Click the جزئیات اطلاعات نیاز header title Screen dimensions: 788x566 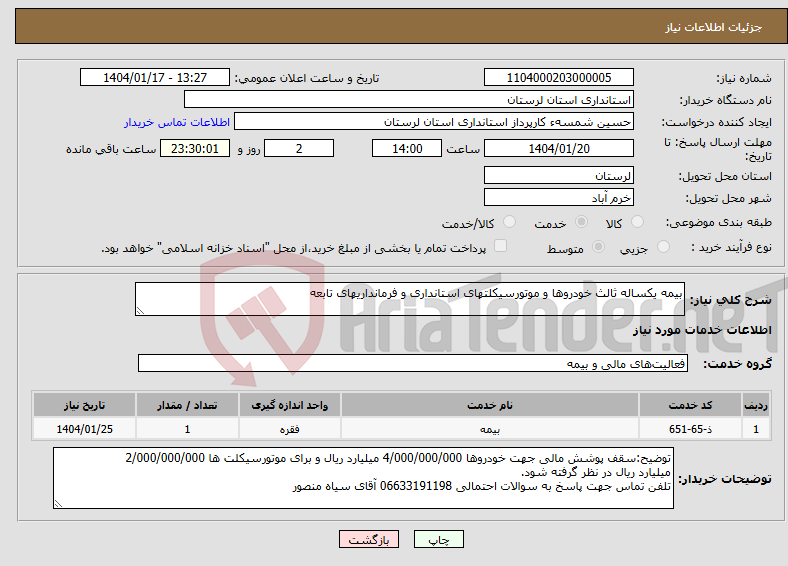tap(714, 27)
